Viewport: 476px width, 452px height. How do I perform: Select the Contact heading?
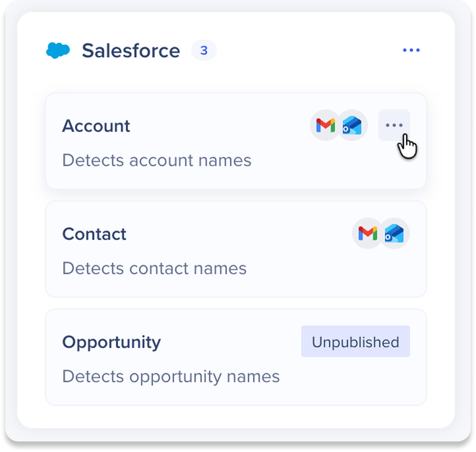click(94, 234)
